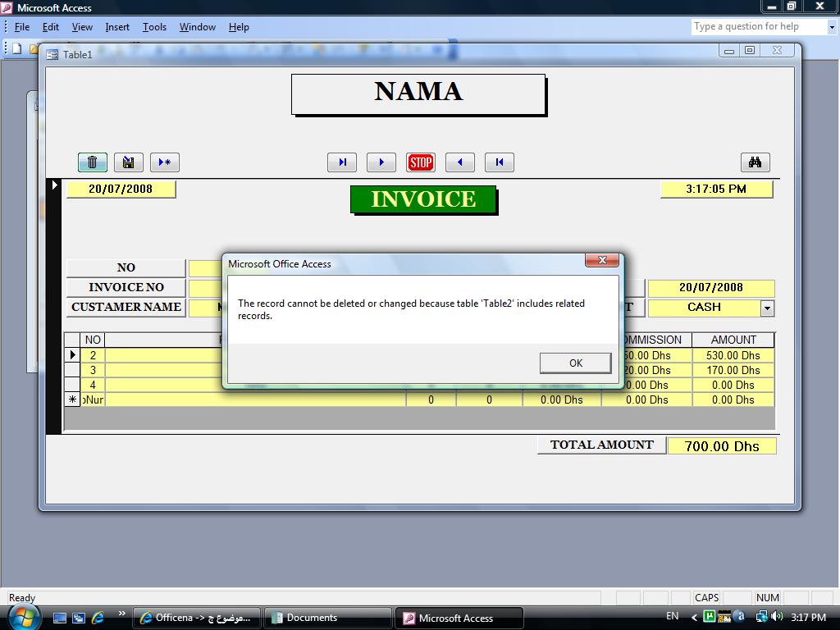This screenshot has width=840, height=630.
Task: Select subform row 2 record selector
Action: [x=72, y=355]
